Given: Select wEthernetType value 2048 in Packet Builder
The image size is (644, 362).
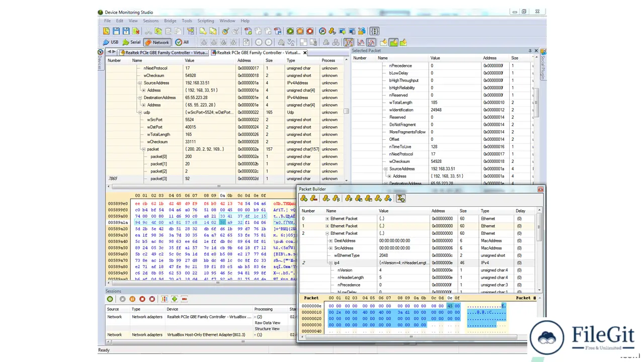Looking at the screenshot, I should [384, 255].
